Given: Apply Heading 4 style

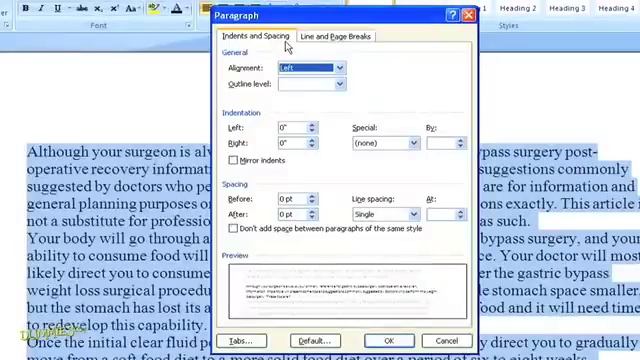Looking at the screenshot, I should pos(616,8).
